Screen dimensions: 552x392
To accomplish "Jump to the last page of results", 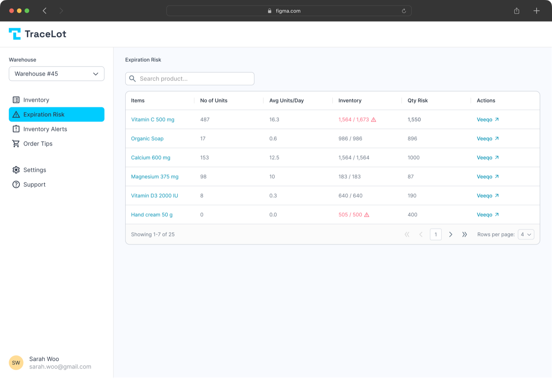I will point(464,234).
